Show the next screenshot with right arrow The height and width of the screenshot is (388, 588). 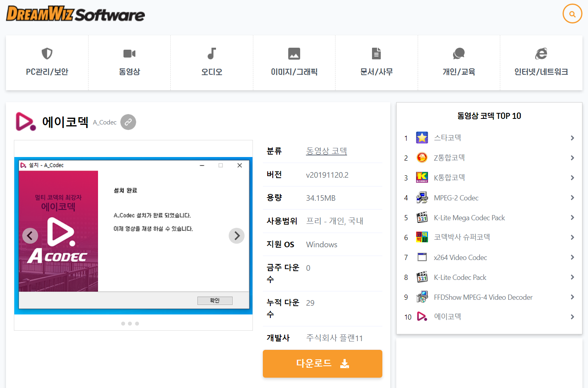pyautogui.click(x=237, y=236)
